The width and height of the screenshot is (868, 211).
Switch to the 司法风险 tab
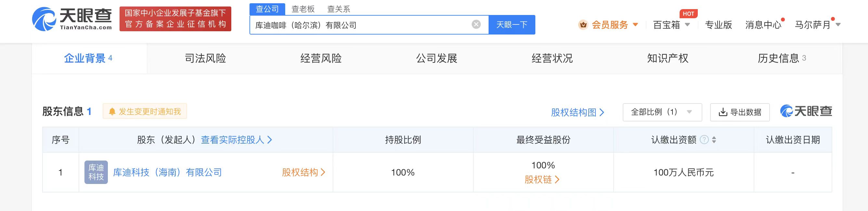205,58
